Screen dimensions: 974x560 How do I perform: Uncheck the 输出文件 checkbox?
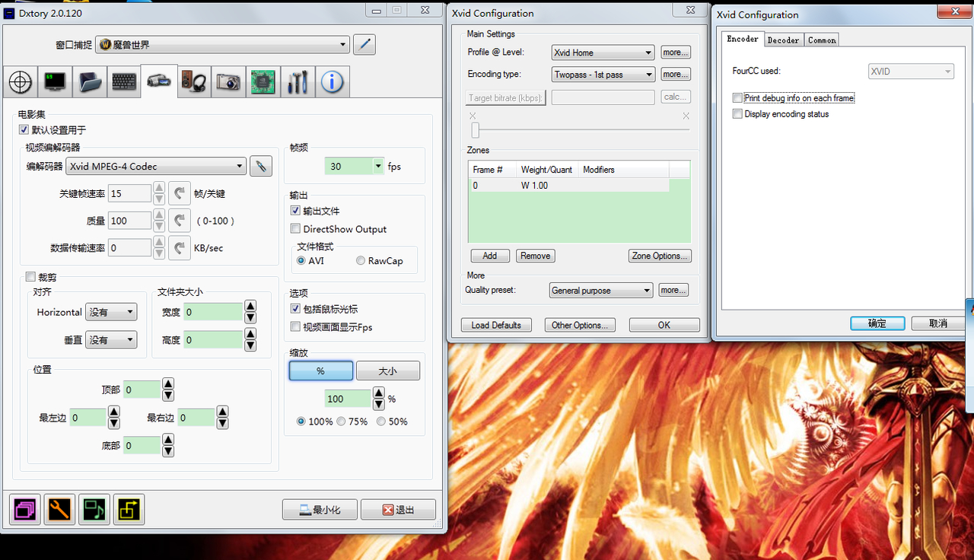tap(296, 211)
